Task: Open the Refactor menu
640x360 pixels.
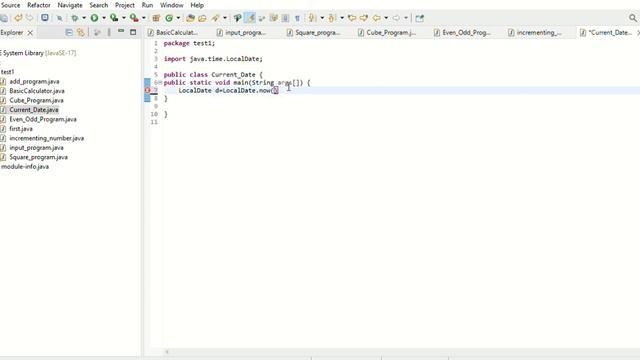Action: click(39, 5)
